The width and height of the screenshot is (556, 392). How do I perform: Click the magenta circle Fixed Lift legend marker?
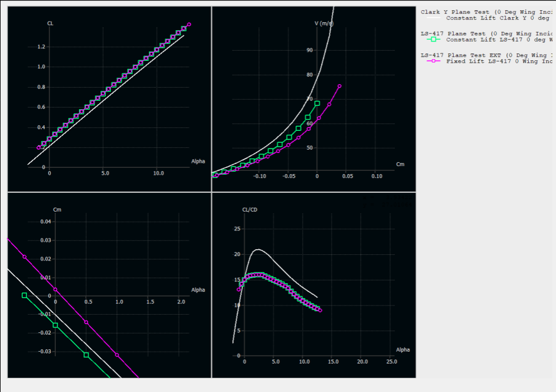coord(433,61)
